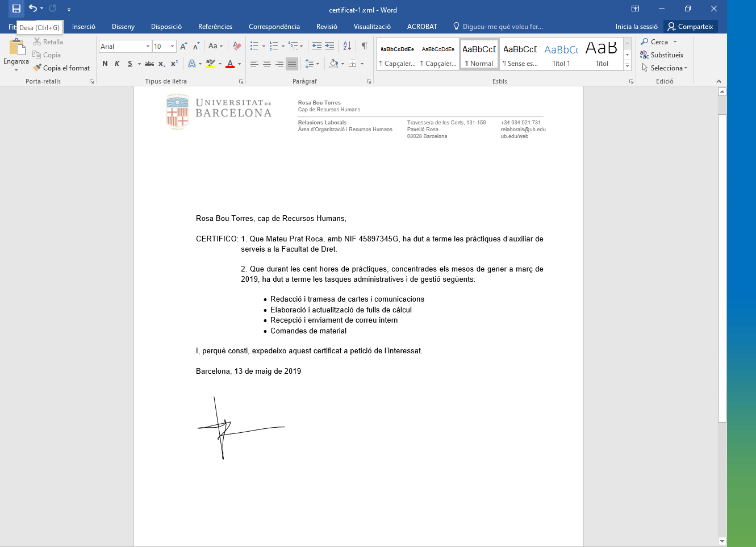Increase indent using the ribbon icon

329,46
